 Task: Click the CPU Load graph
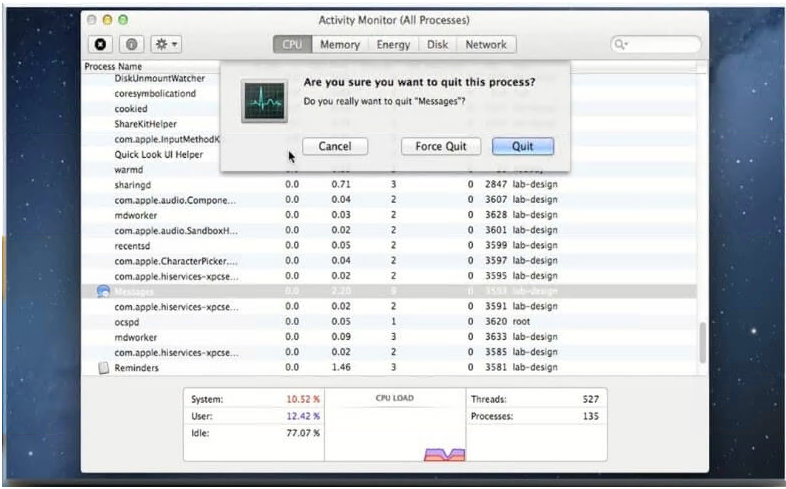point(394,430)
